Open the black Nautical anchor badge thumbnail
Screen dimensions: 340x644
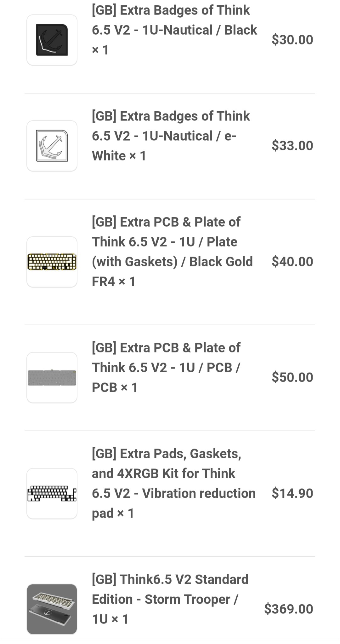(x=52, y=40)
